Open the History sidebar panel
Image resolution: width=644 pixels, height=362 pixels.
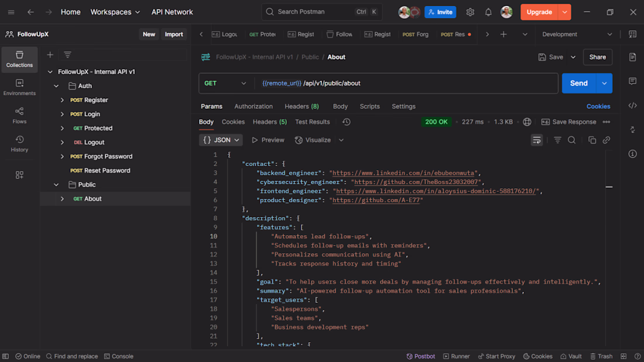tap(19, 144)
